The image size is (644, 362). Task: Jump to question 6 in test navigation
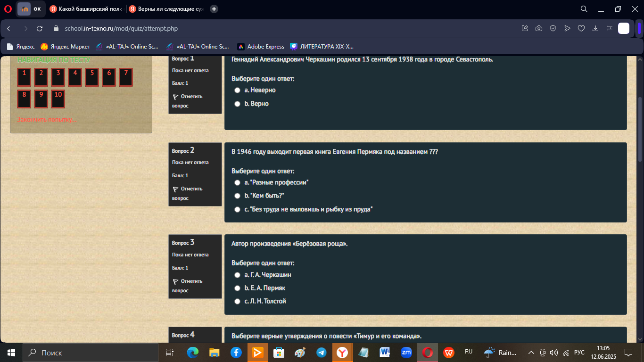coord(109,77)
